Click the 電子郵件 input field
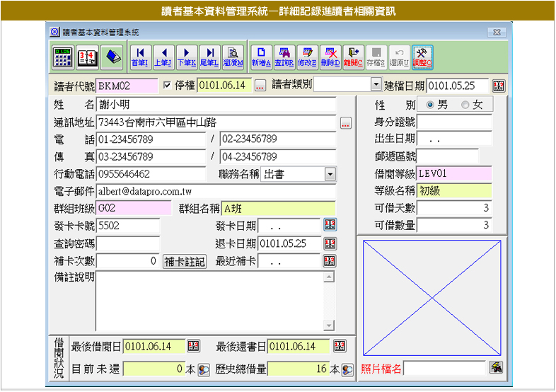 click(216, 191)
